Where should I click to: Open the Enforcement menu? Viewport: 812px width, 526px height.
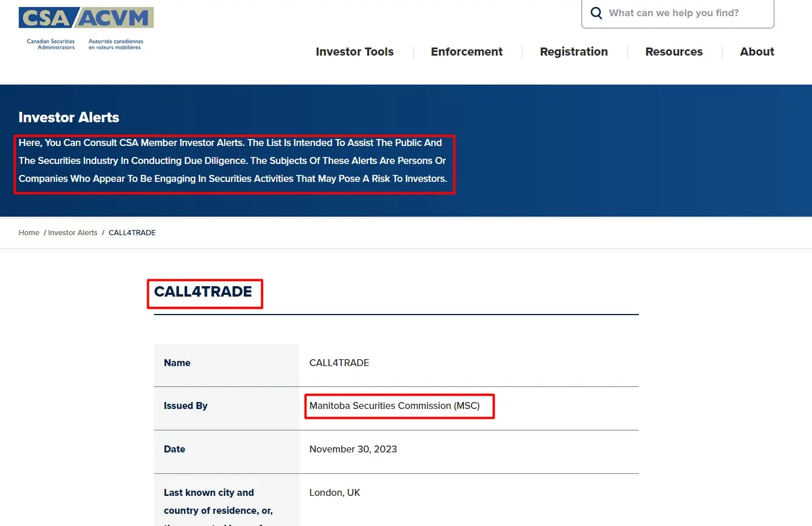click(x=467, y=52)
